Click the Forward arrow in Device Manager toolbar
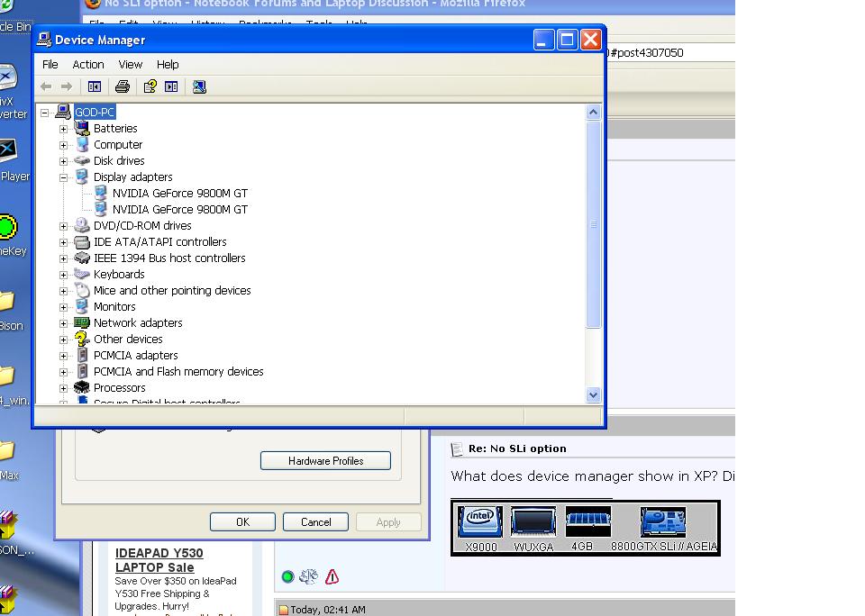The image size is (865, 616). pyautogui.click(x=67, y=86)
